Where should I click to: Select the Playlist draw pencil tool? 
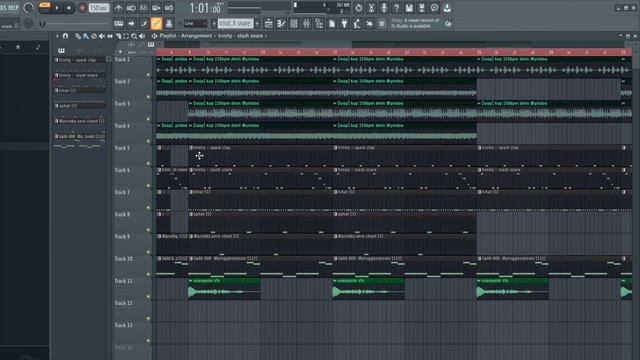[78, 36]
